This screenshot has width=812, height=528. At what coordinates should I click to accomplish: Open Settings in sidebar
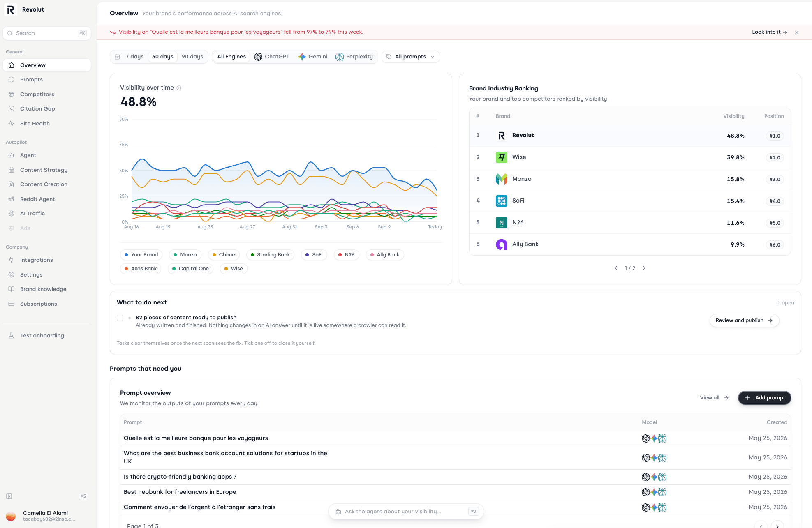tap(47, 275)
